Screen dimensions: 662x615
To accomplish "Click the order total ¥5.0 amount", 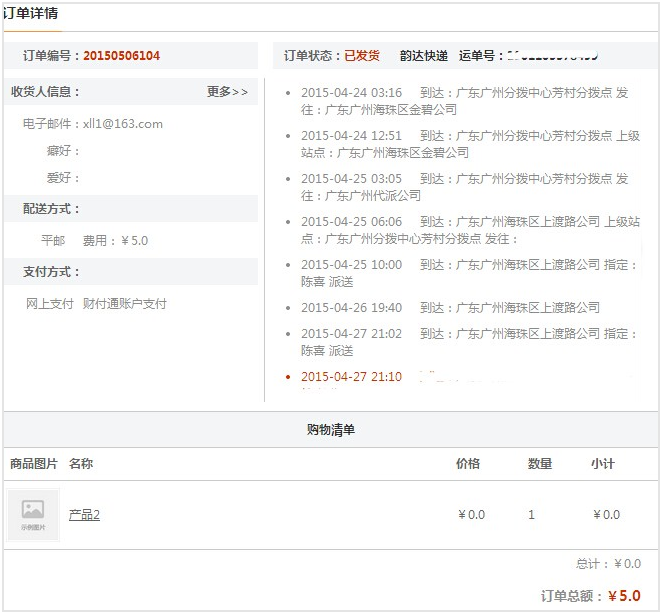I will (x=624, y=596).
